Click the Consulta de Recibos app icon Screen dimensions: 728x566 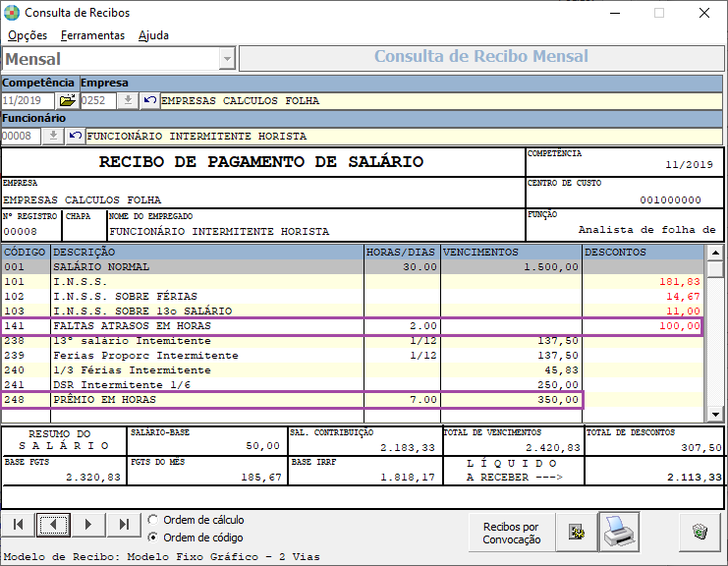[x=12, y=13]
